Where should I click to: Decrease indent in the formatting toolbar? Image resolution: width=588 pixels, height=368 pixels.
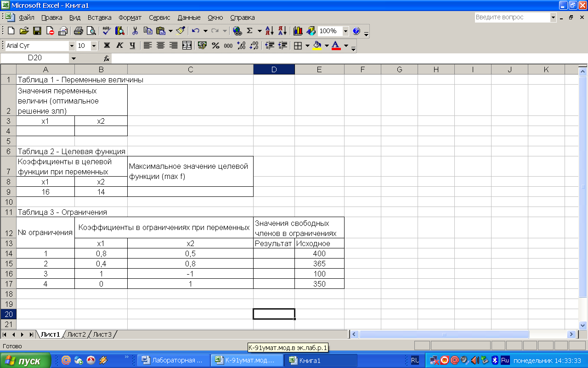[270, 46]
